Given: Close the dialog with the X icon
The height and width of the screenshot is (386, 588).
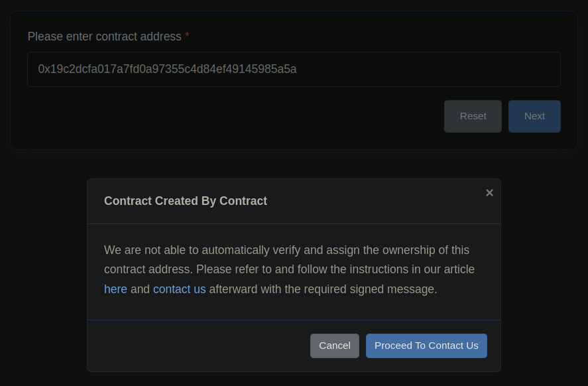Looking at the screenshot, I should 489,193.
